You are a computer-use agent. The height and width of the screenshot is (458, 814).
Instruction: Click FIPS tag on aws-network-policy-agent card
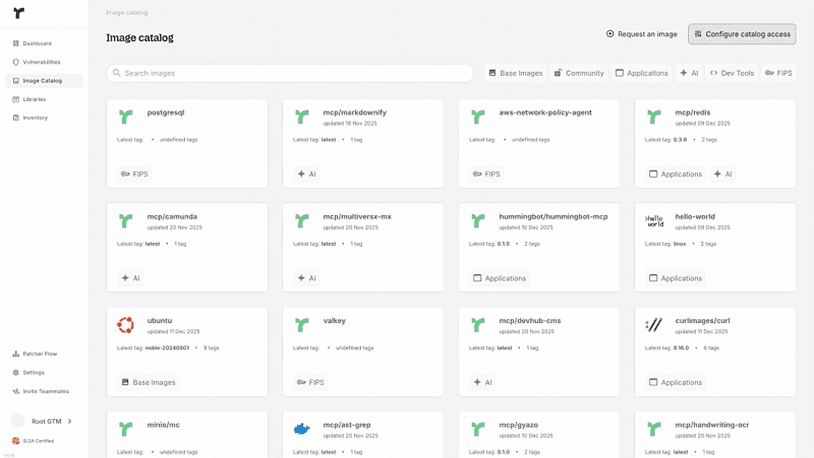(486, 174)
